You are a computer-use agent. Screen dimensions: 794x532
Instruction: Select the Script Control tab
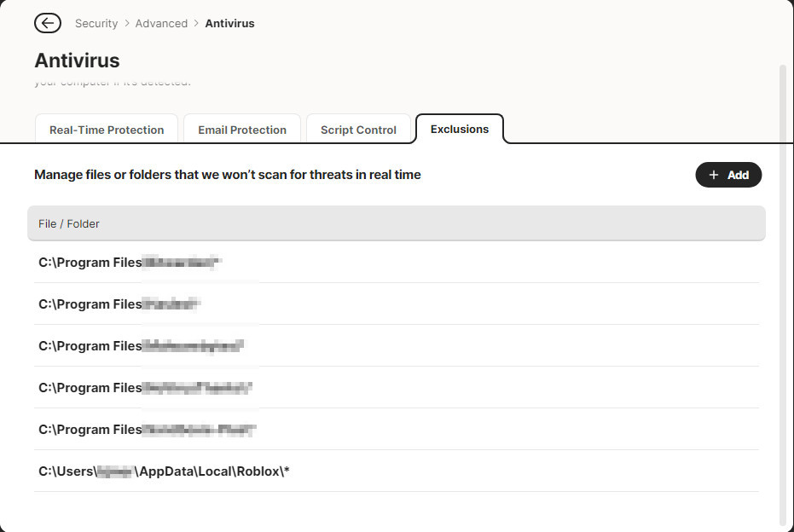coord(358,130)
